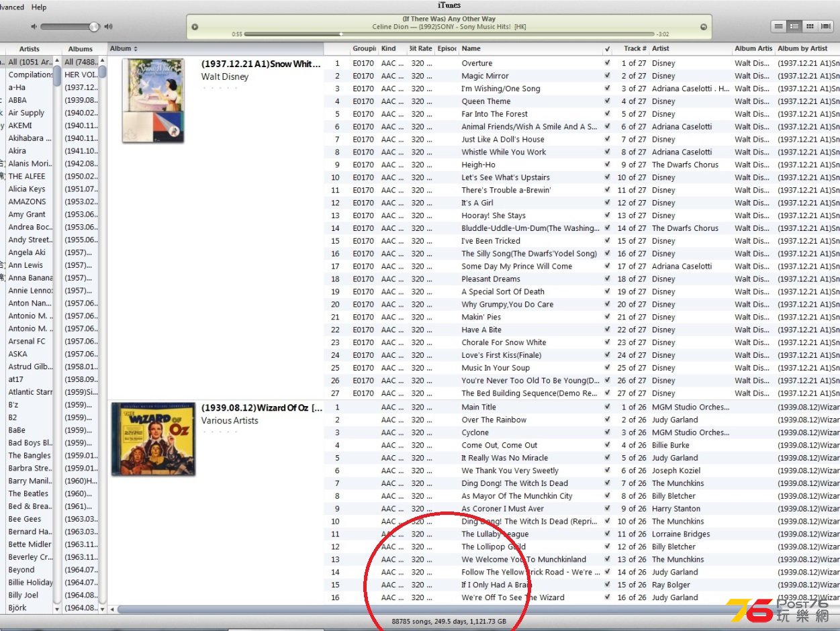
Task: Select the Come Out, Come Out song
Action: 500,445
